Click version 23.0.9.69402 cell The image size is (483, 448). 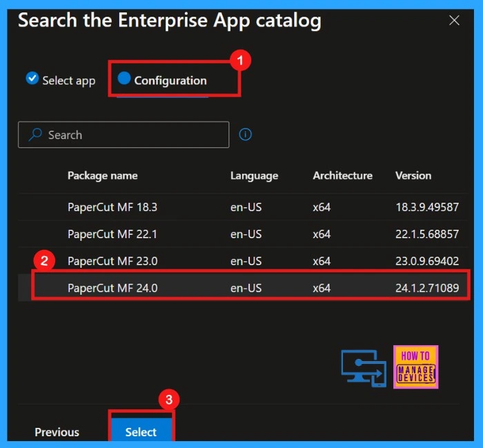point(427,261)
